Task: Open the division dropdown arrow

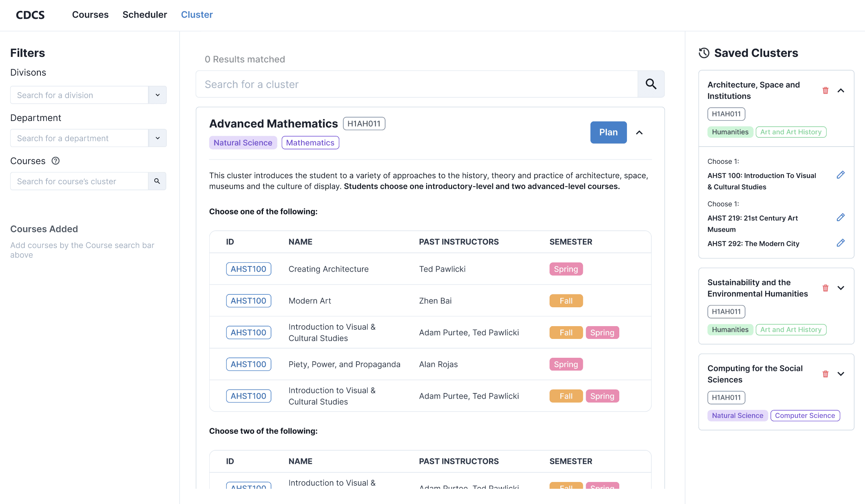Action: [x=158, y=95]
